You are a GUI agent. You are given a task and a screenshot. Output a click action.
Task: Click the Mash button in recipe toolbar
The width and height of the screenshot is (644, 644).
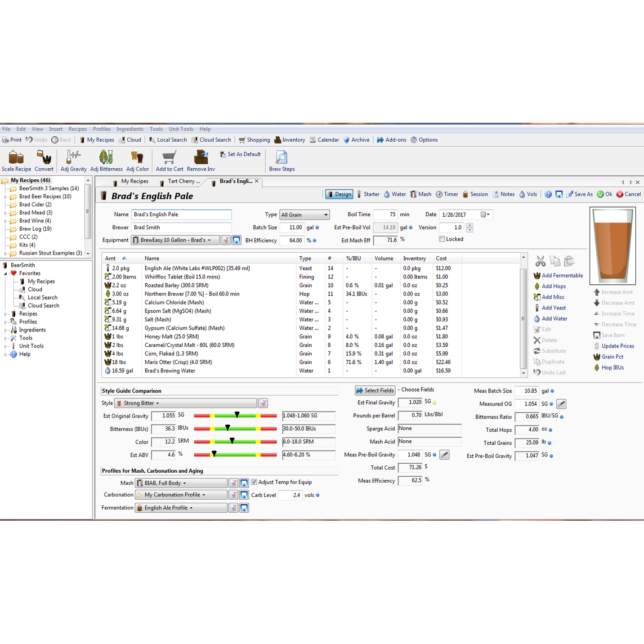pyautogui.click(x=420, y=194)
